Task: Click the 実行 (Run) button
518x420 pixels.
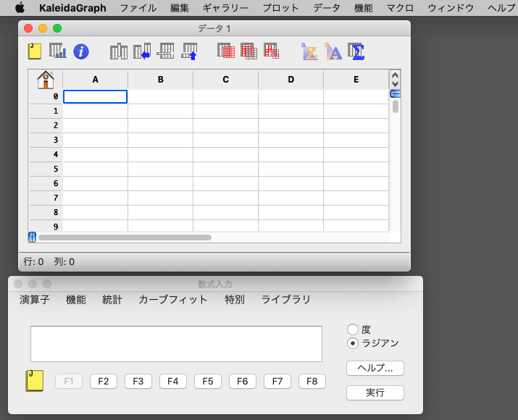Action: (375, 392)
